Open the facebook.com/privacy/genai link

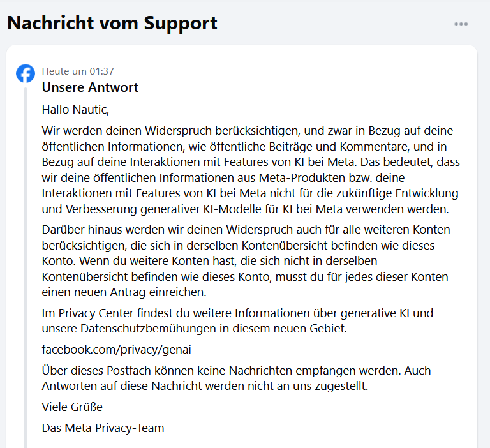[x=116, y=350]
